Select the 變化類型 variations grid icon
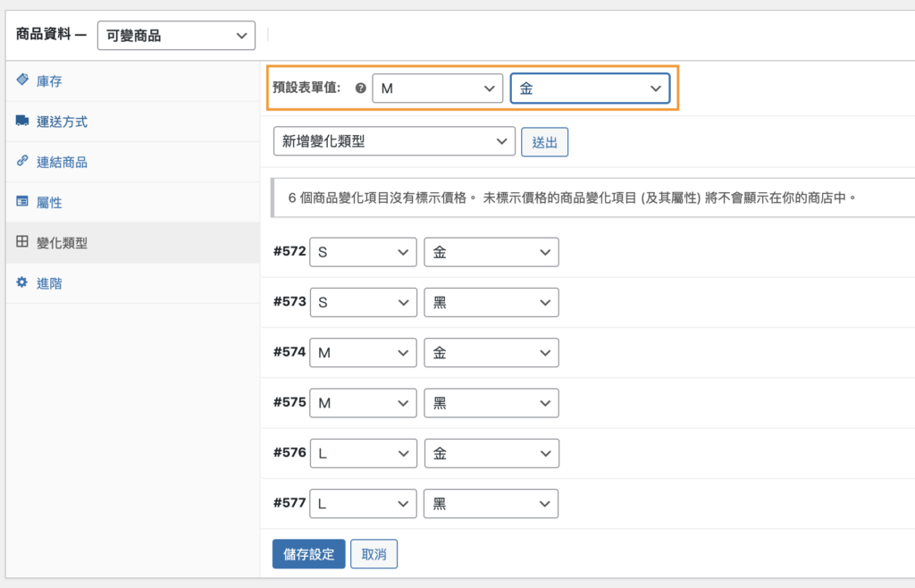 coord(22,242)
